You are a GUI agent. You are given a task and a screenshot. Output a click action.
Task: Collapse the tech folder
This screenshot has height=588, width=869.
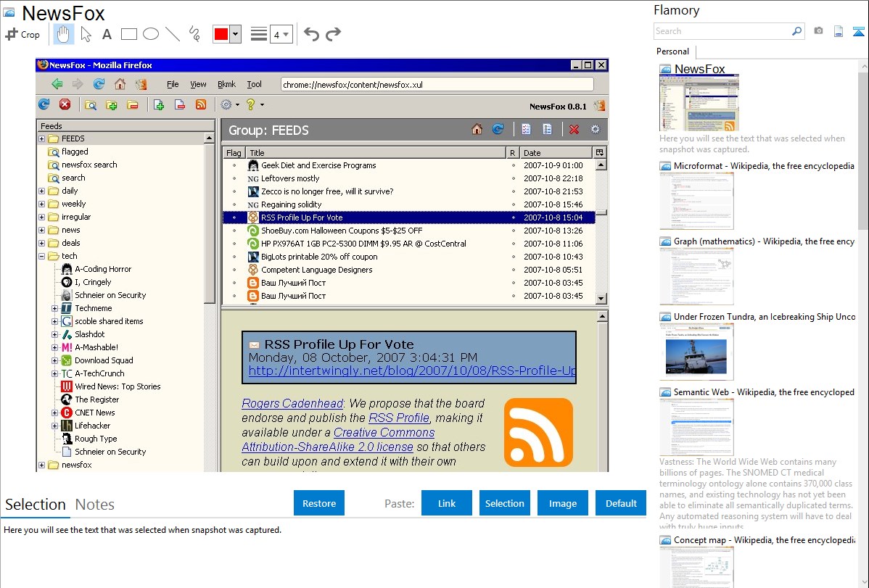(x=41, y=256)
